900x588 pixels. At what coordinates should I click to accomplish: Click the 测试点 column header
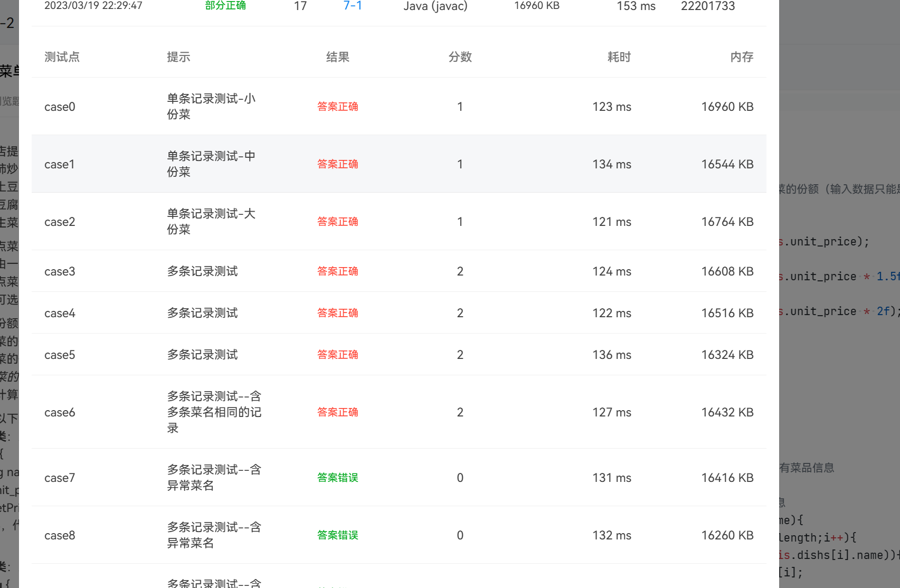62,57
